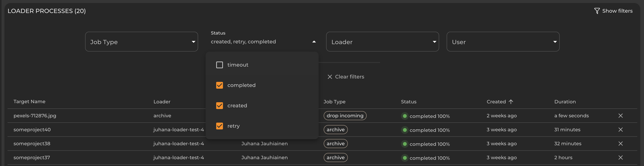Screen dimensions: 644x166
Task: Untick the retry status checkbox
Action: pos(219,126)
